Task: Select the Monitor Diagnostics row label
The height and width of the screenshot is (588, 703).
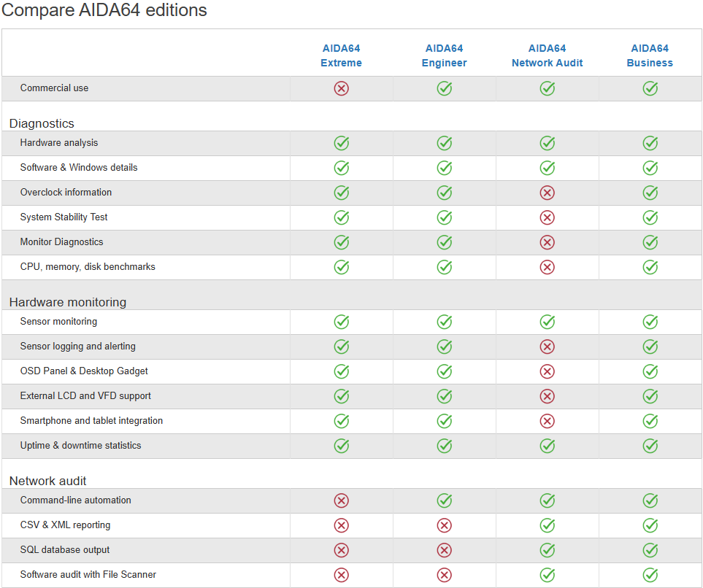Action: (61, 242)
